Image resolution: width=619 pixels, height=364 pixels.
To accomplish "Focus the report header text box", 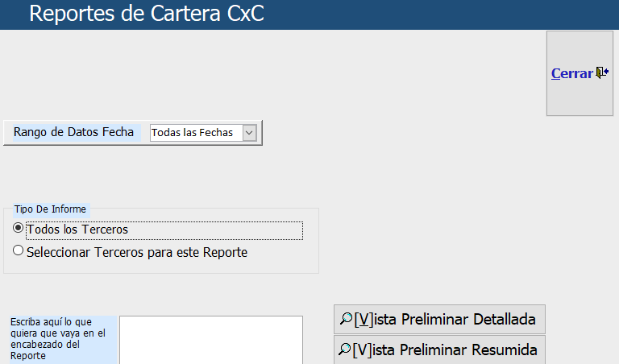I will point(211,340).
